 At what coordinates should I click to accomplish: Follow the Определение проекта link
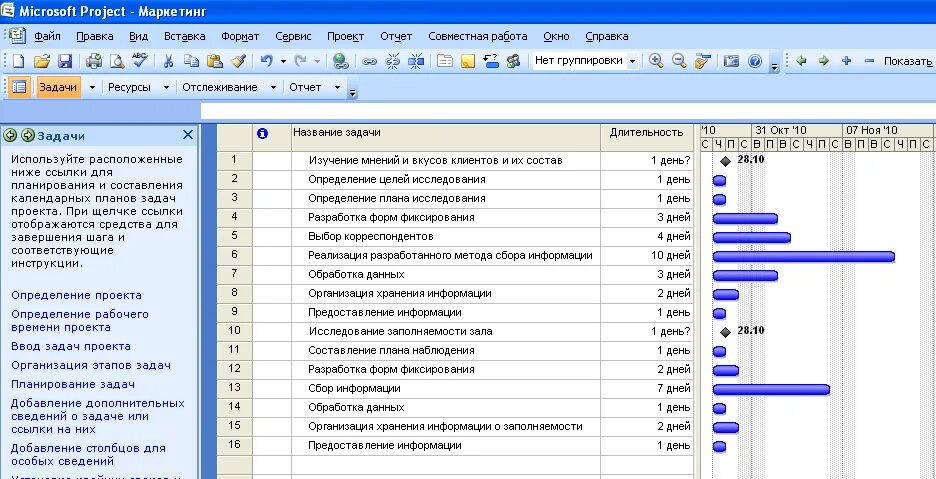pos(76,295)
